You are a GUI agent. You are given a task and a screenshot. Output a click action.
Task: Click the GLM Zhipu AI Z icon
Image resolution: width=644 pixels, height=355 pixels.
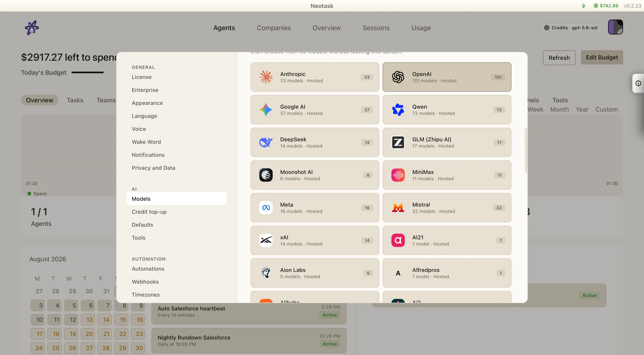click(x=398, y=142)
